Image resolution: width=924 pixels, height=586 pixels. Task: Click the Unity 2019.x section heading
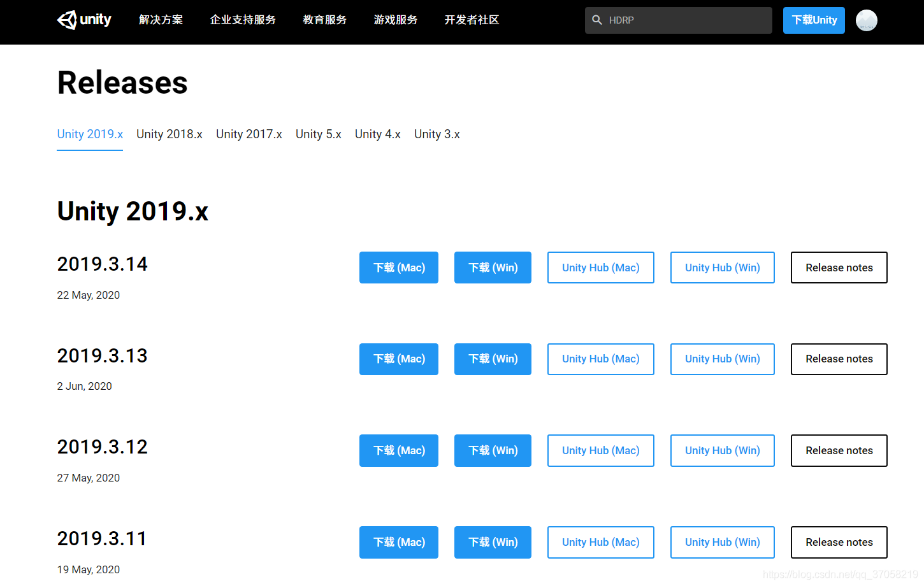click(x=133, y=211)
